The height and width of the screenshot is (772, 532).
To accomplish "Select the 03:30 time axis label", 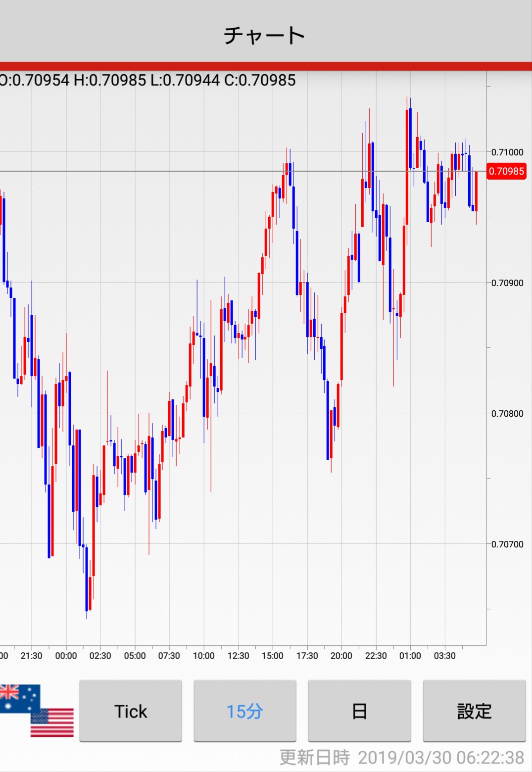I will pos(444,656).
